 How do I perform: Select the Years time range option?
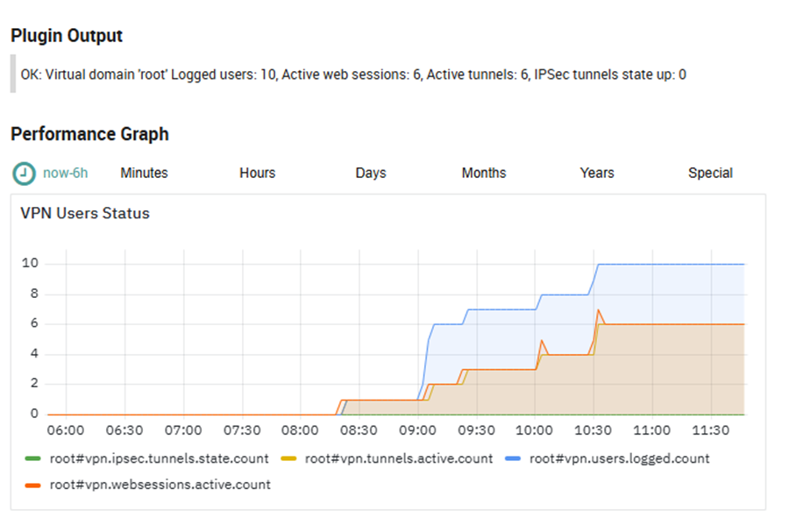point(597,174)
